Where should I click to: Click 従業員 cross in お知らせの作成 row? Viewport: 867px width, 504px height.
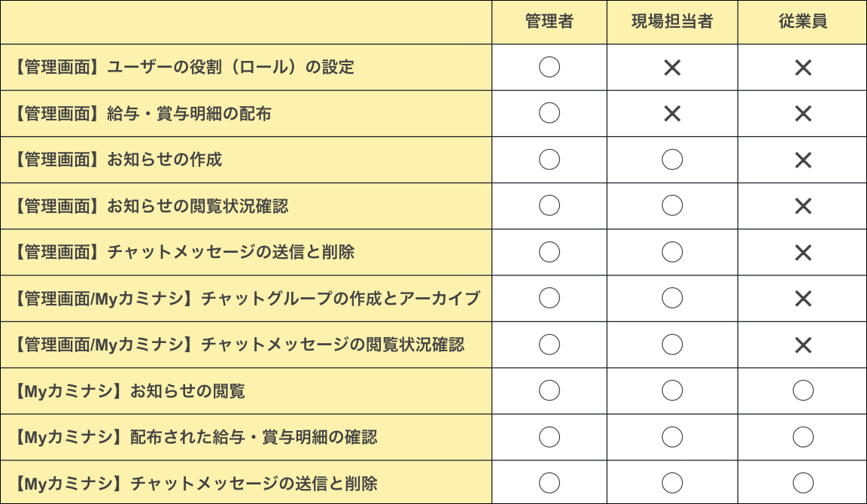point(803,159)
